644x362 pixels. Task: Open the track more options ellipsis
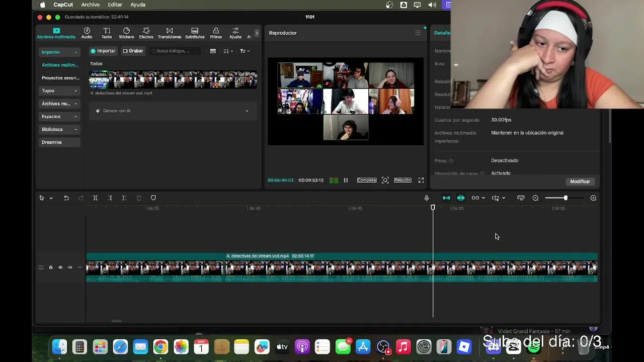click(79, 267)
